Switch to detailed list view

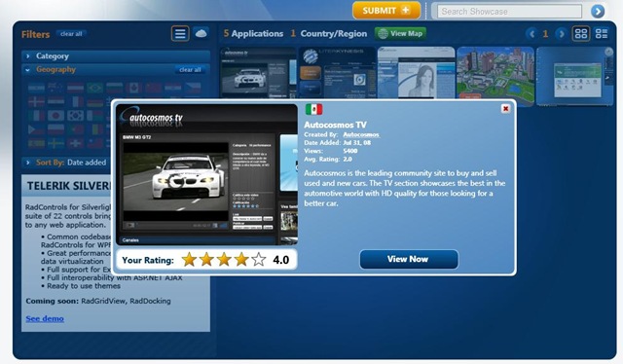[x=602, y=34]
